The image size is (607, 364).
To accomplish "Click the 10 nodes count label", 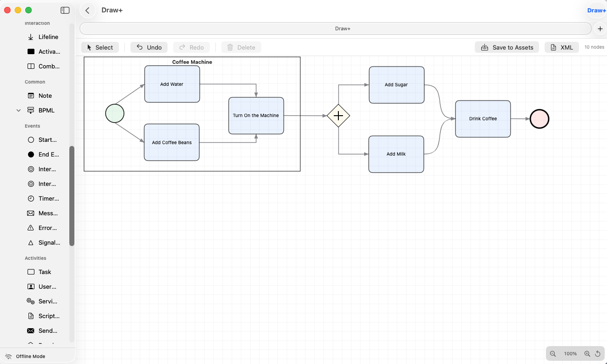I will click(594, 47).
